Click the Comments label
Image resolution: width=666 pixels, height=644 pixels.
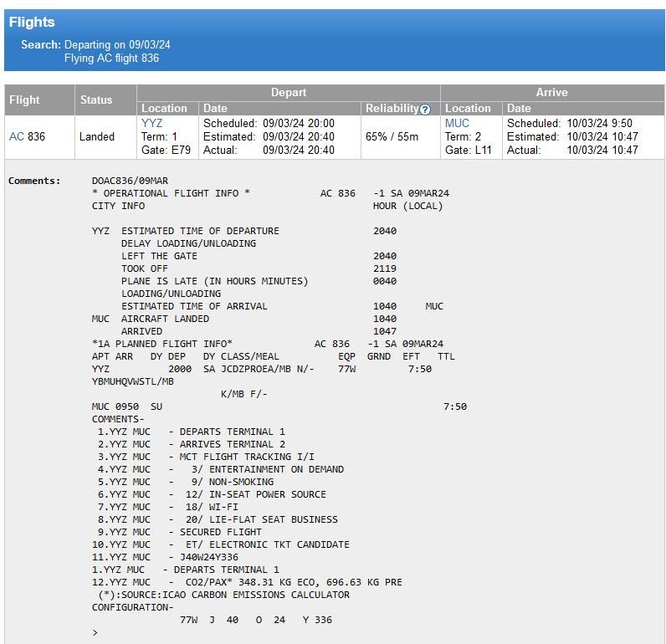click(34, 181)
